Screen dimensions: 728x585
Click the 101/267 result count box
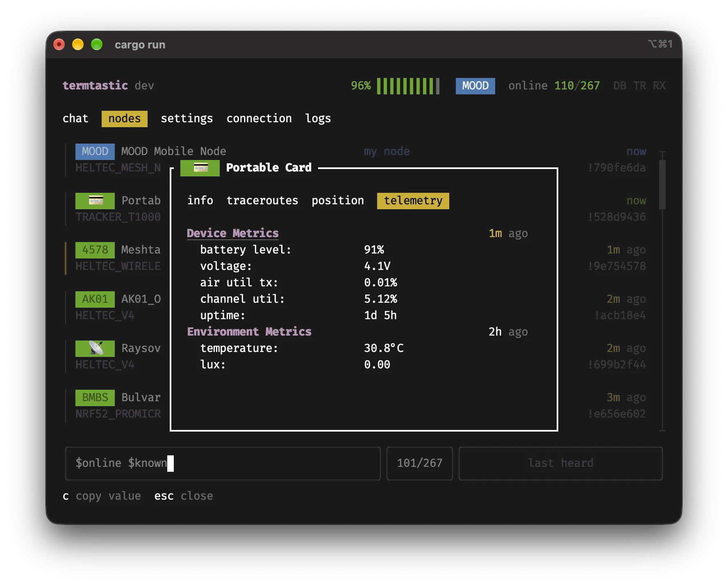point(420,464)
